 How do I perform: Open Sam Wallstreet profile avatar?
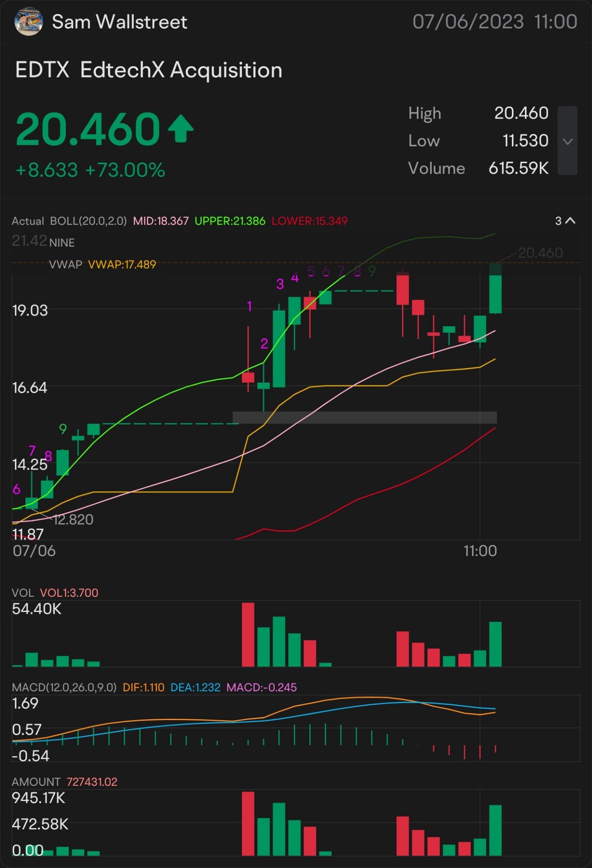(x=28, y=22)
